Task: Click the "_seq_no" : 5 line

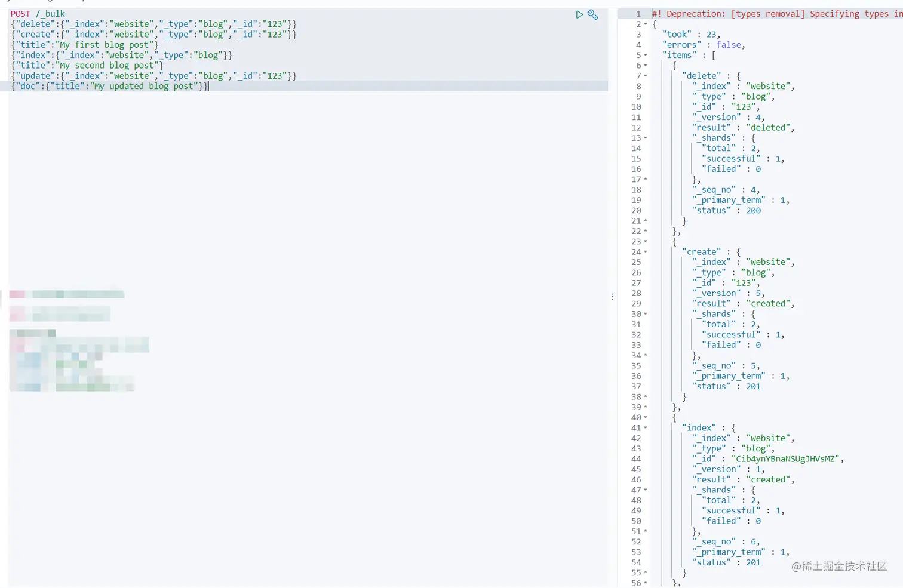Action: [x=726, y=366]
